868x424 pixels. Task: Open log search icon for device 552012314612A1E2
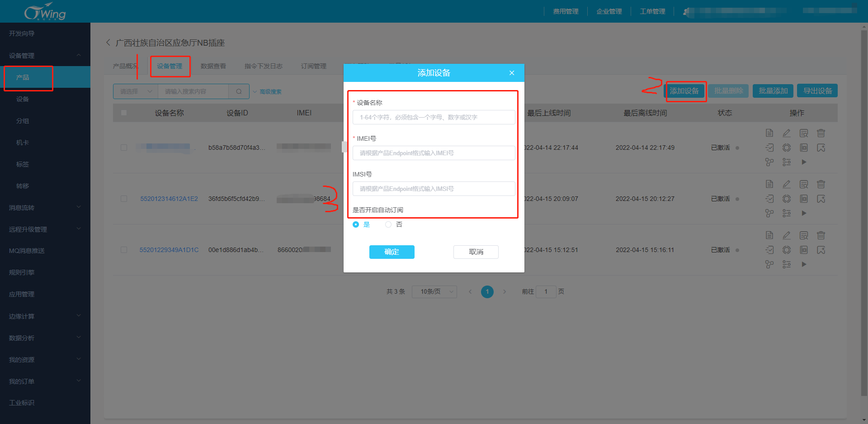(x=804, y=184)
